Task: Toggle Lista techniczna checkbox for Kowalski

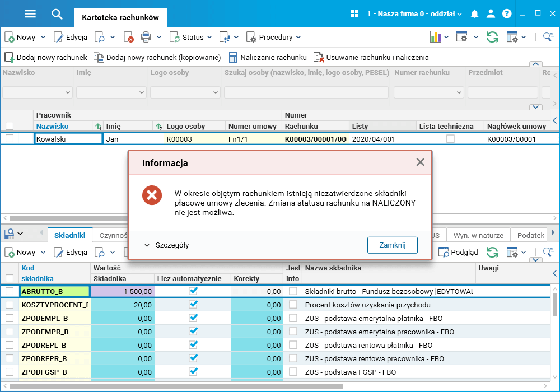Action: tap(450, 138)
